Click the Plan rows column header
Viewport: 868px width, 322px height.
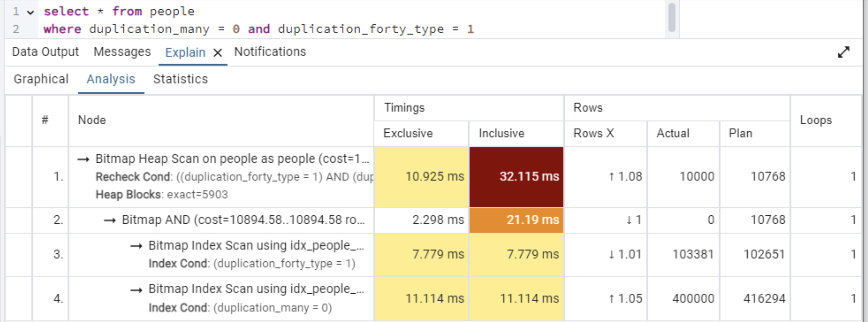755,134
